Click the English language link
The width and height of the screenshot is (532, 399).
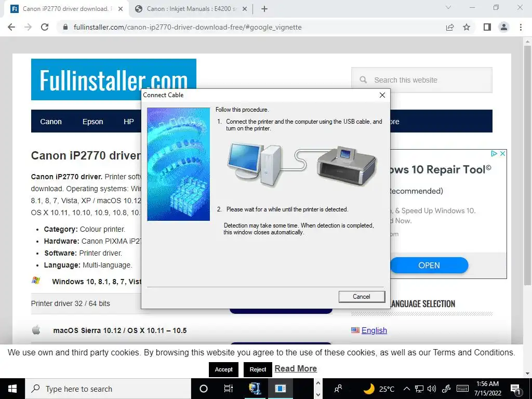374,330
